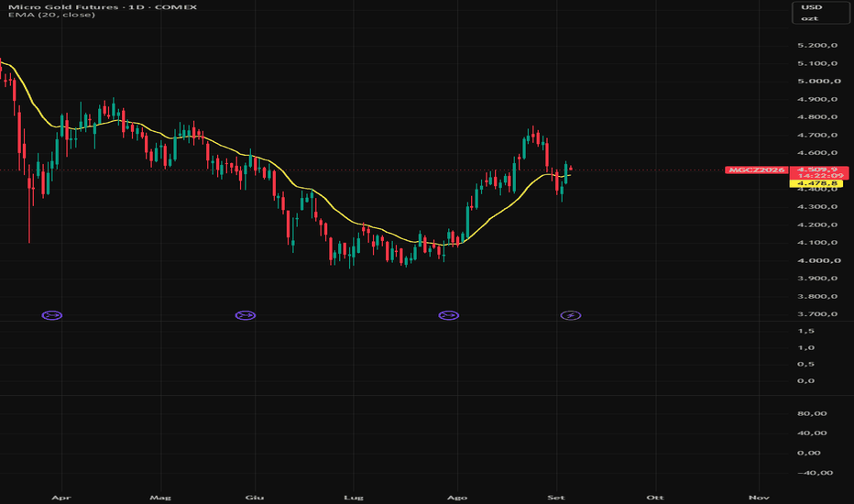854x504 pixels.
Task: Click the contract roll marker before Ago
Action: pos(449,315)
